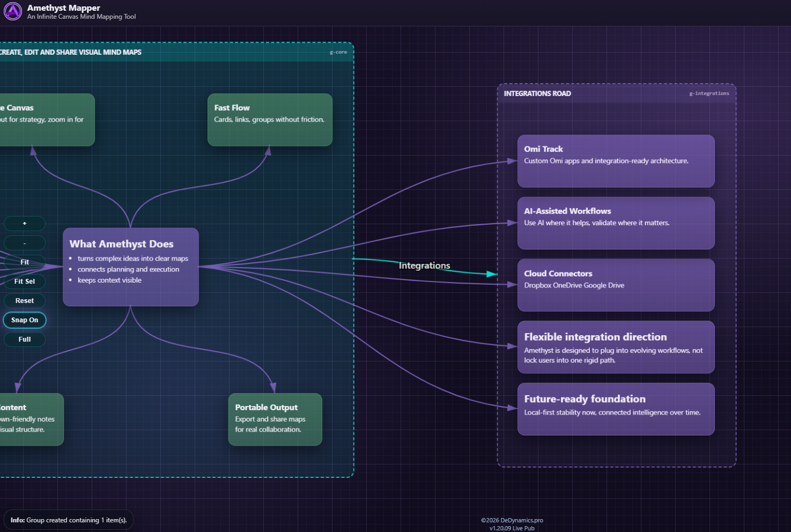Select the Cloud Connectors card

(x=616, y=285)
